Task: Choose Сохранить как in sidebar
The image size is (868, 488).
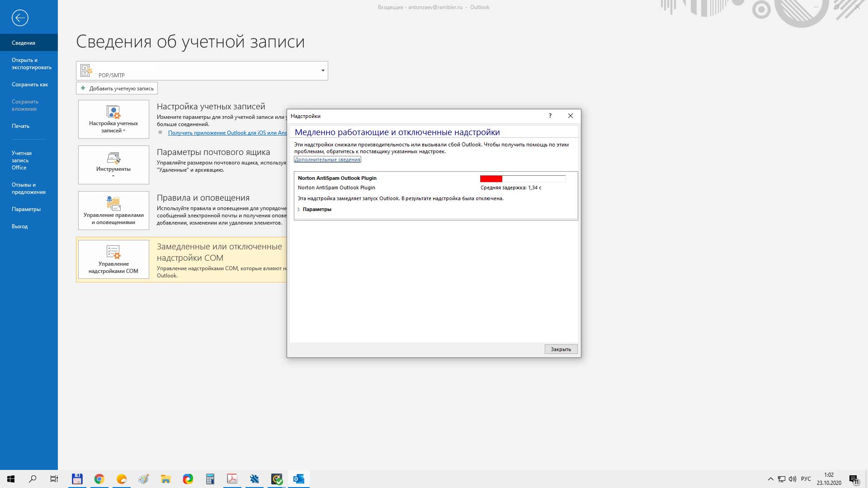Action: pyautogui.click(x=29, y=84)
